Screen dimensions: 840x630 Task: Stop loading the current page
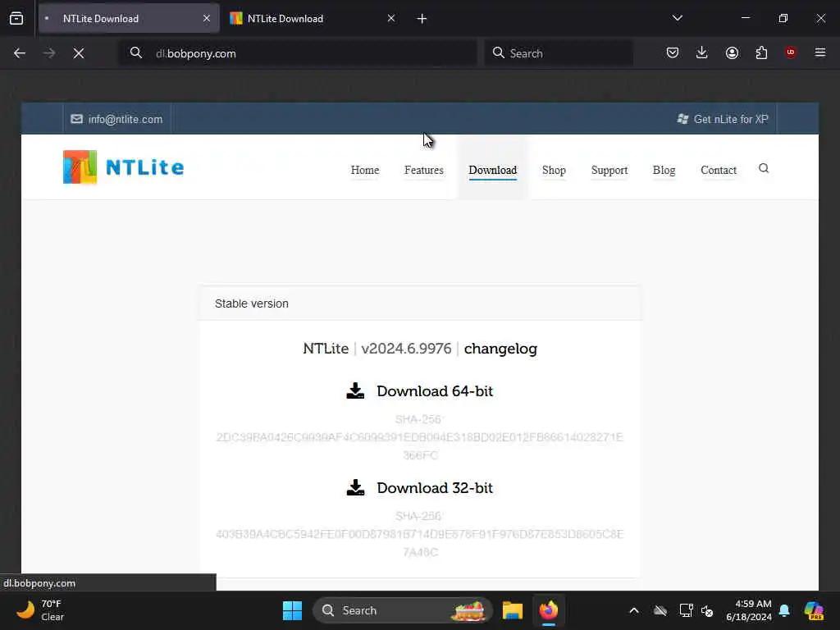click(79, 53)
